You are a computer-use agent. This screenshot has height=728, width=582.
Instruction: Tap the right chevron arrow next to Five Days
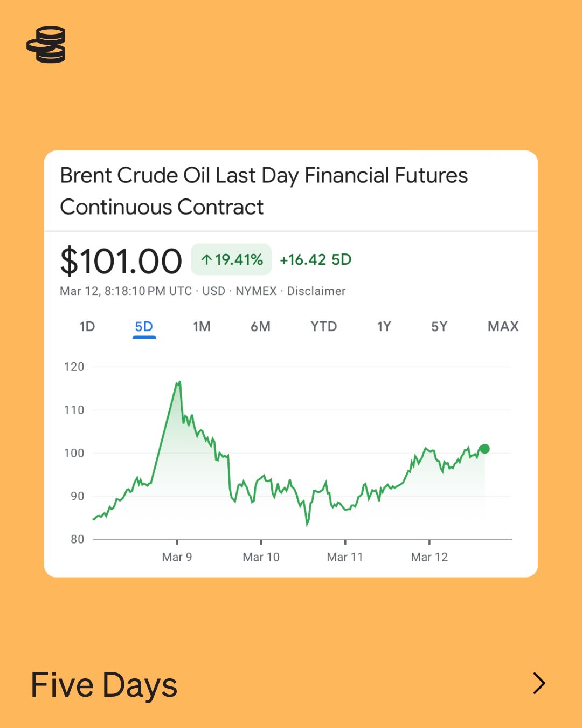click(538, 683)
